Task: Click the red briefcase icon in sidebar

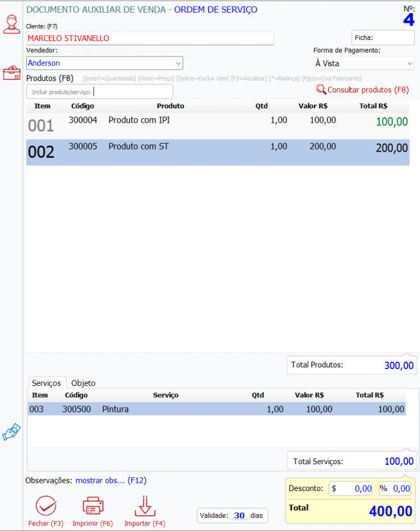Action: coord(11,73)
